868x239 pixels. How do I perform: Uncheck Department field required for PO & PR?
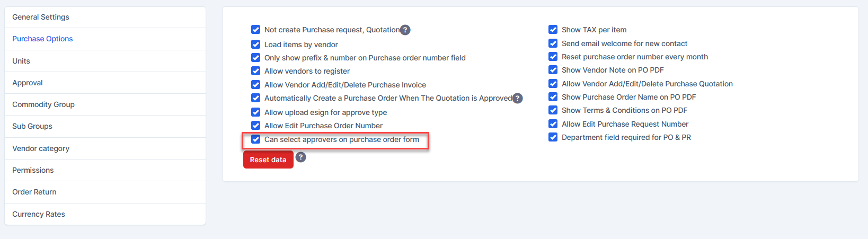(553, 137)
